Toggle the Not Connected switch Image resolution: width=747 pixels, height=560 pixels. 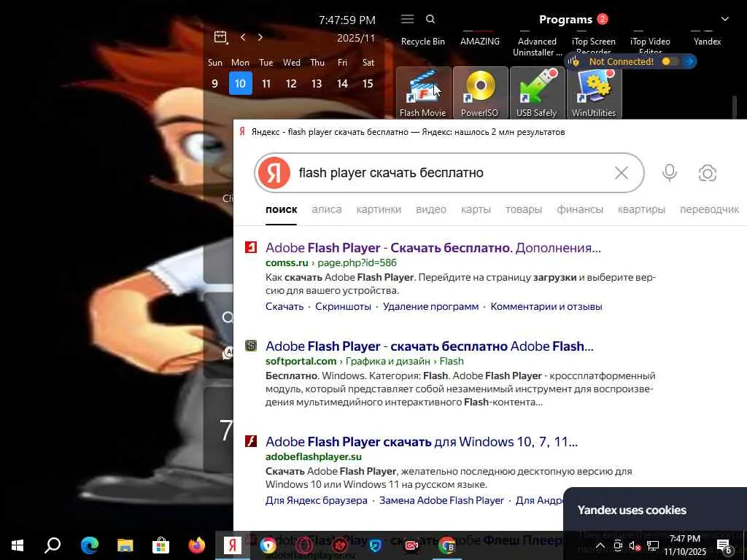[x=670, y=61]
